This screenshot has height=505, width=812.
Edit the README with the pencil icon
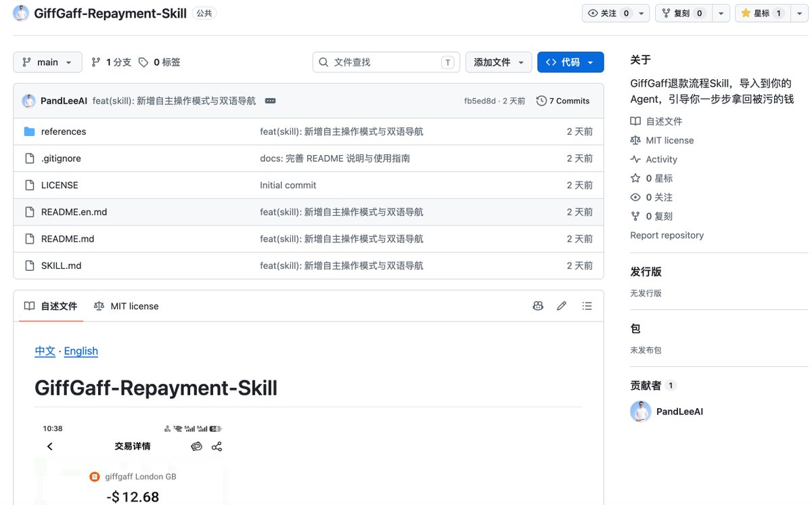tap(562, 306)
